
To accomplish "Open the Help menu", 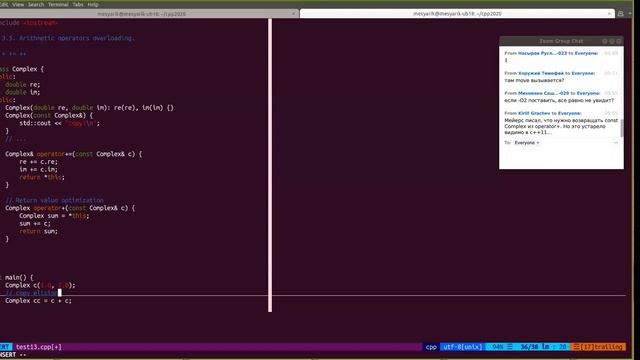I will tap(93, 4).
